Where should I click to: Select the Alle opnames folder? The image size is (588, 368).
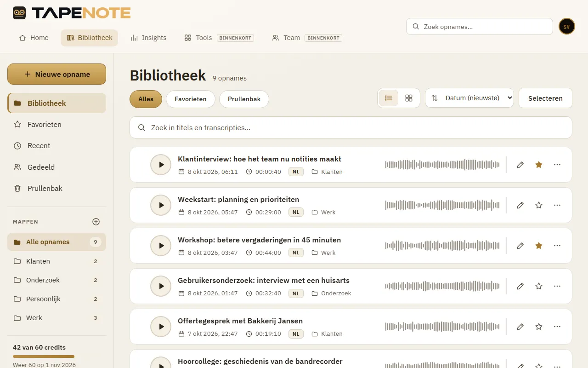pos(57,242)
